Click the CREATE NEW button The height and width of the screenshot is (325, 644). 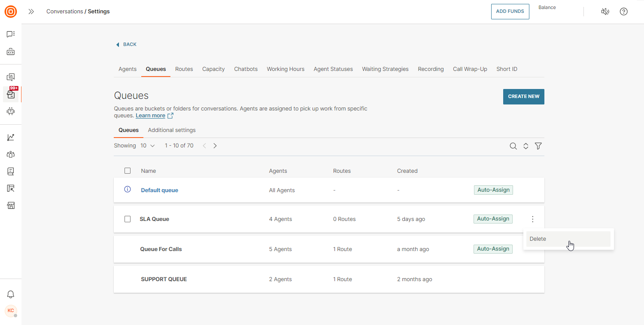(524, 97)
